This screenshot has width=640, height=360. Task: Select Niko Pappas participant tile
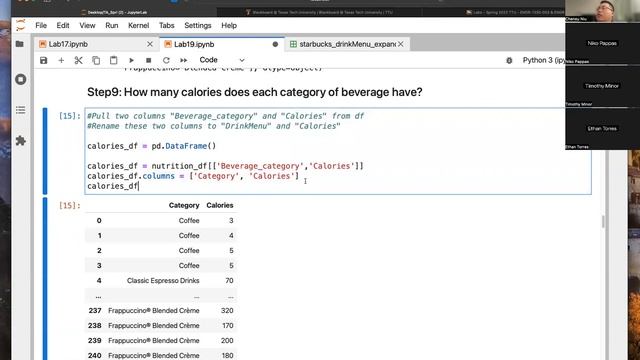coord(602,43)
